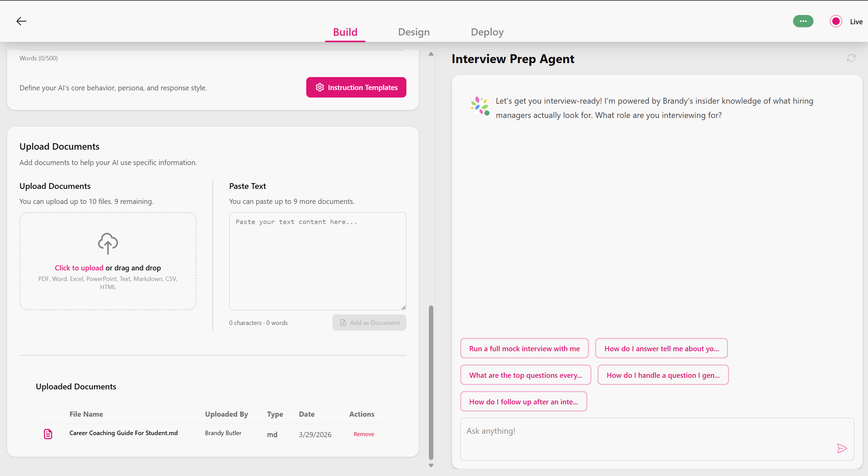Click the pink Live status indicator
Screen dimensions: 868x476
point(836,21)
